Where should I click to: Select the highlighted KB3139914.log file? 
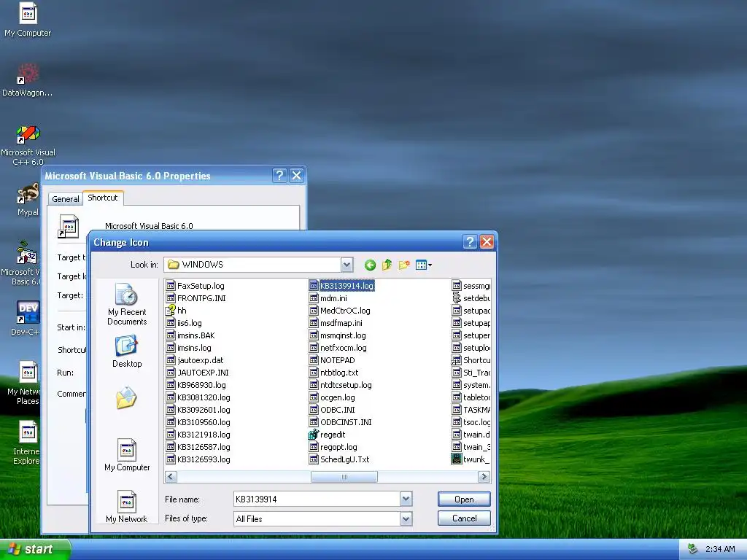(x=341, y=286)
